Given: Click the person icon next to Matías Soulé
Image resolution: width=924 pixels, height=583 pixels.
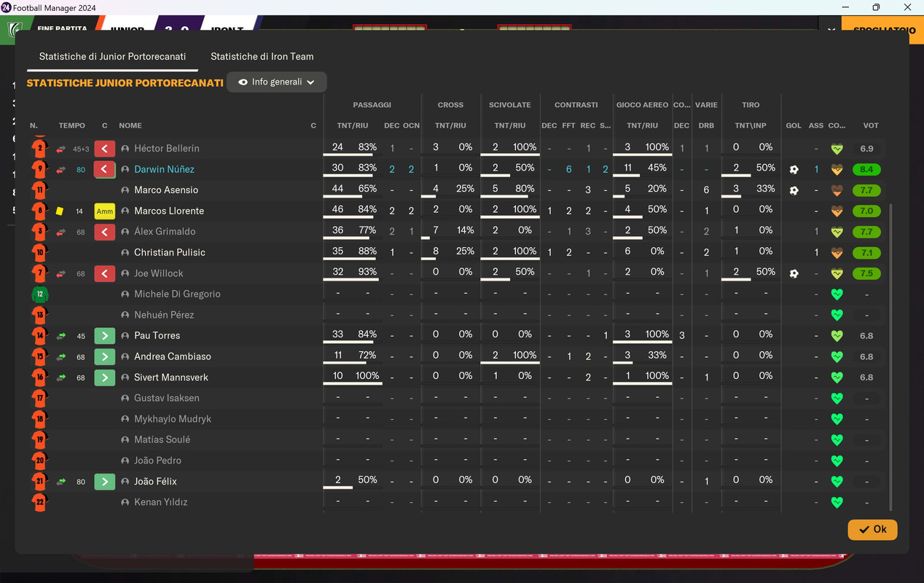Looking at the screenshot, I should coord(125,440).
